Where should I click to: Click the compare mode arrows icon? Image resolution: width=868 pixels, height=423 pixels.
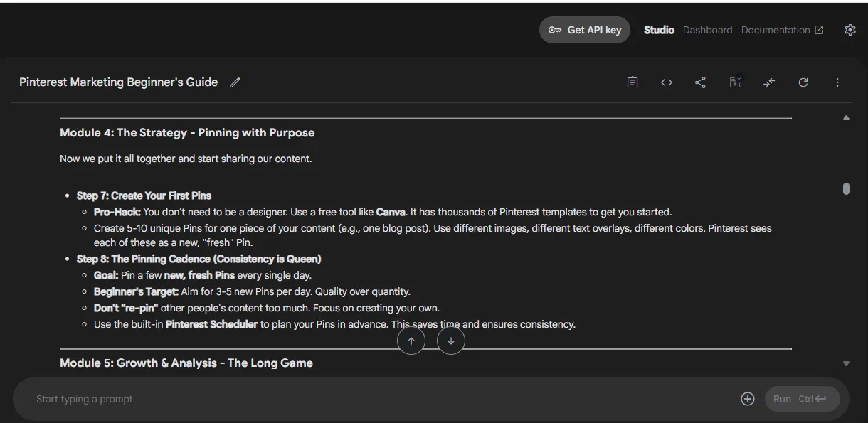[x=769, y=82]
